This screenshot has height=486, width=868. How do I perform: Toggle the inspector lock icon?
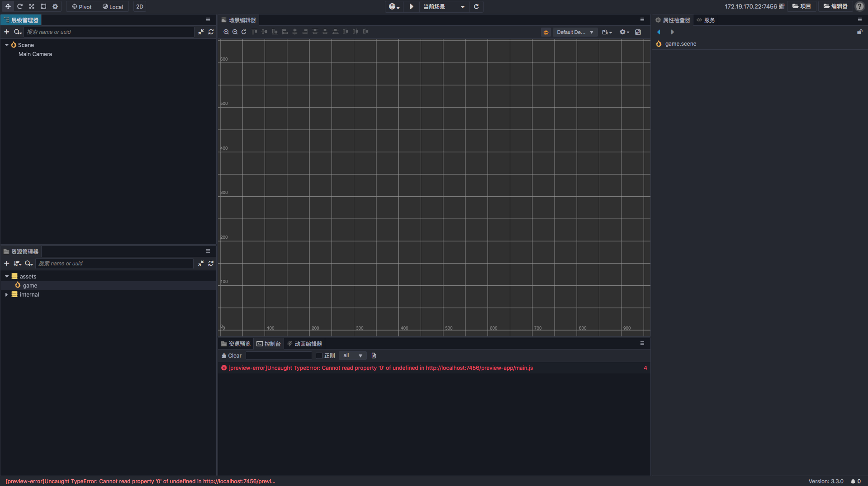[860, 32]
